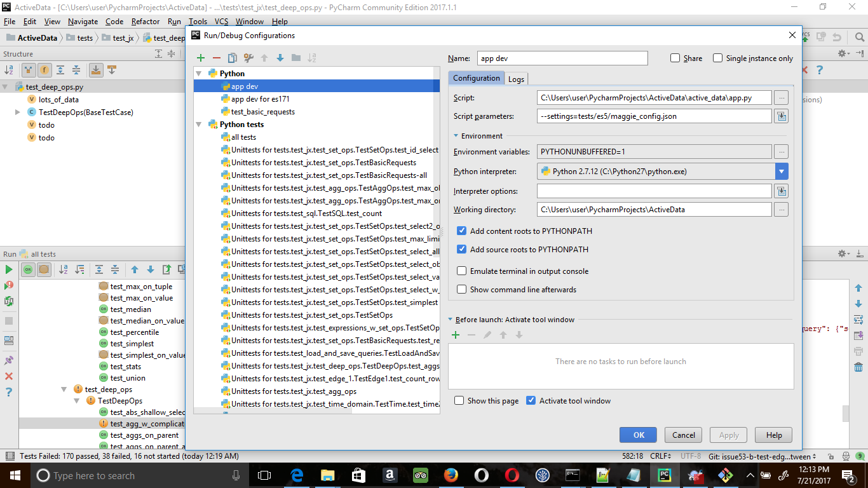Uncheck Activate tool window

click(531, 400)
